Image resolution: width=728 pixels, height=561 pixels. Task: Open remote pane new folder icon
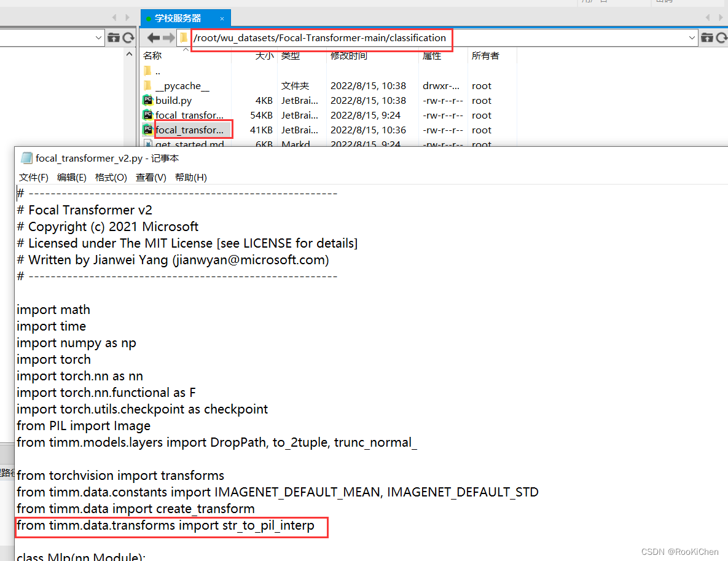pyautogui.click(x=706, y=37)
